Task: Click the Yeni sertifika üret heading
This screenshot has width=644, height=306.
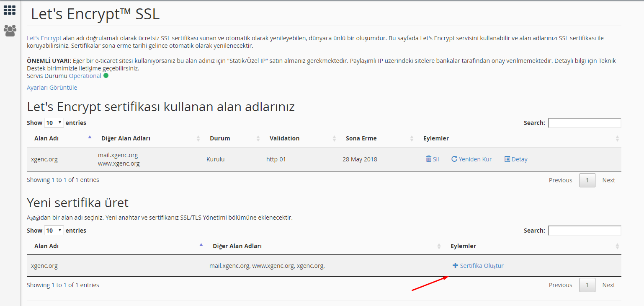Action: pyautogui.click(x=77, y=203)
